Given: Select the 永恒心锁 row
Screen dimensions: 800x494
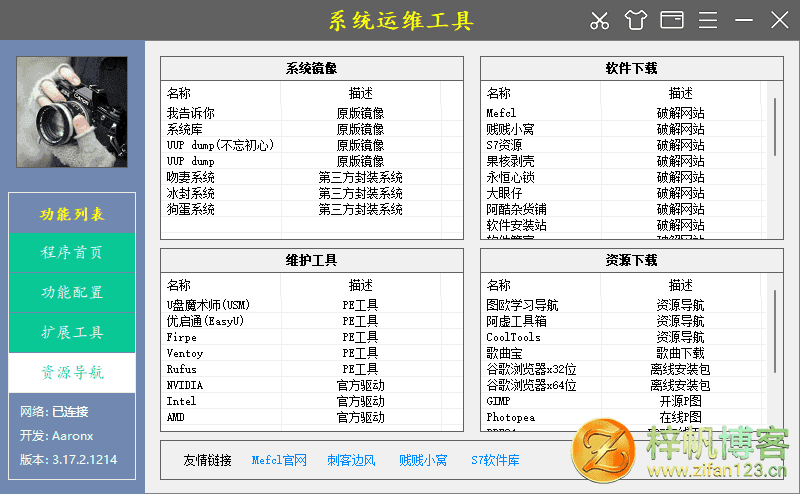Looking at the screenshot, I should (621, 177).
